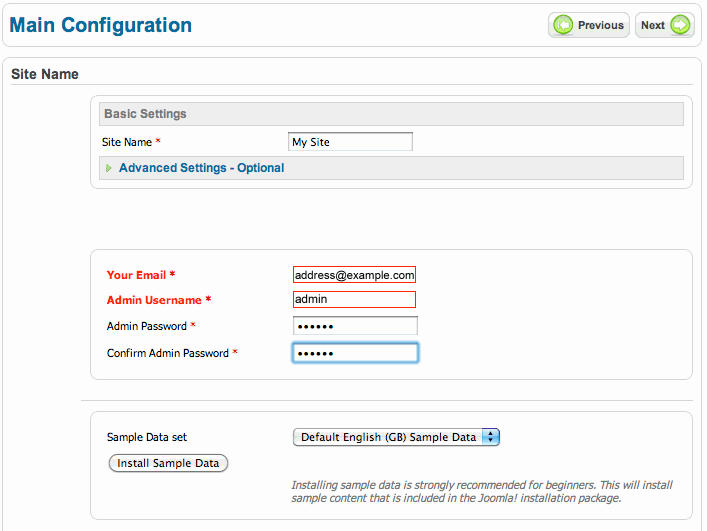Click the Sample Data set dropdown arrows

[x=491, y=437]
